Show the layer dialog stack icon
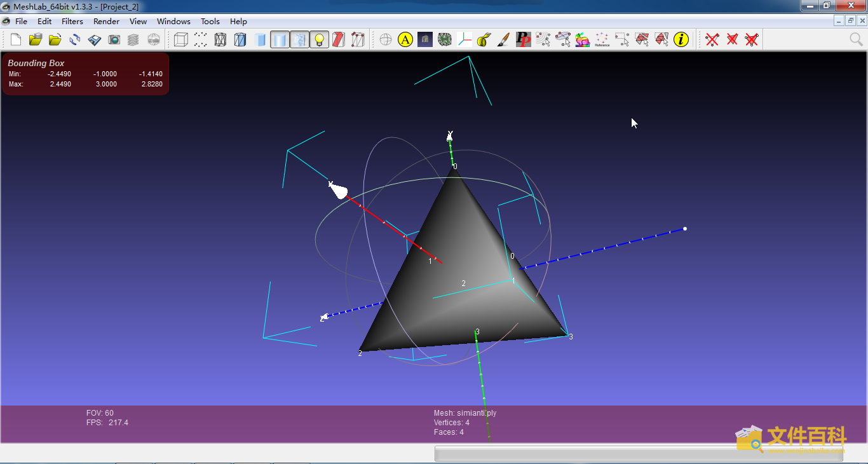The width and height of the screenshot is (868, 464). coord(133,40)
